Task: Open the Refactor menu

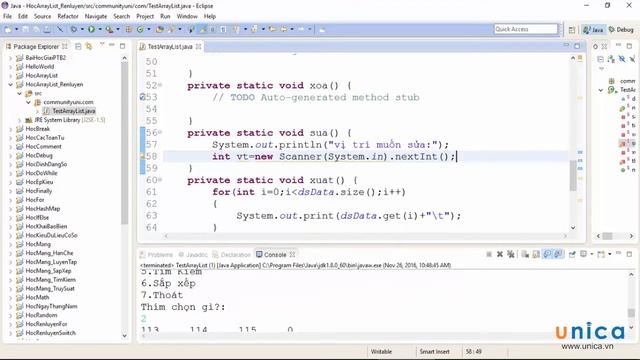Action: [x=68, y=16]
